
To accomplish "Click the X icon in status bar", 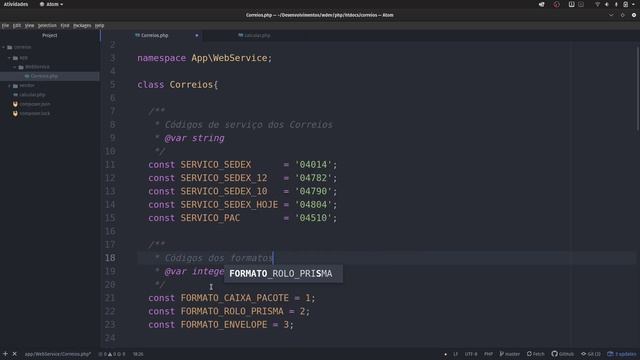I will pyautogui.click(x=14, y=354).
